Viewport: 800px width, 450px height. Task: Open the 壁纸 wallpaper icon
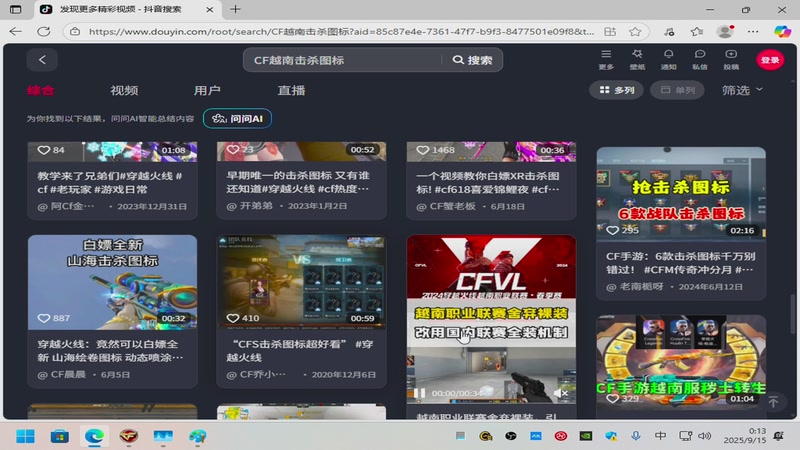pos(637,59)
